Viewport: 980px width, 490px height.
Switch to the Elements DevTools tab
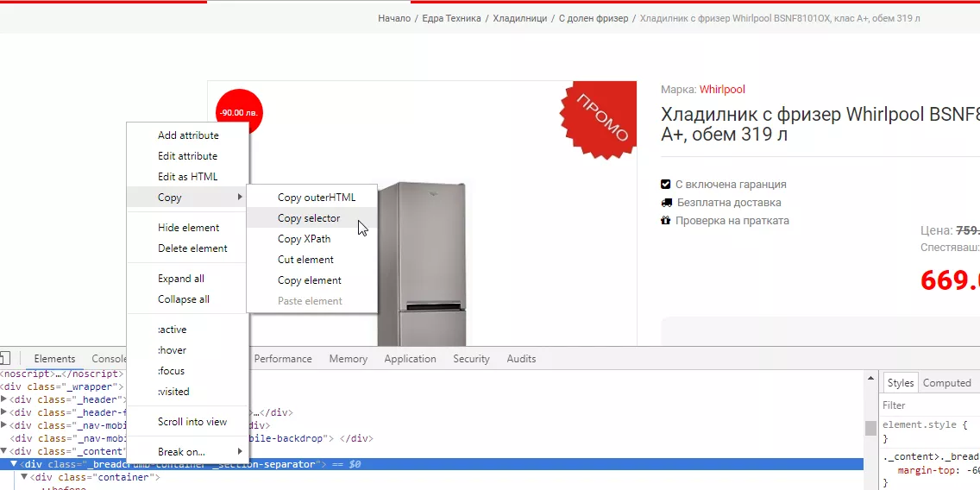point(54,358)
